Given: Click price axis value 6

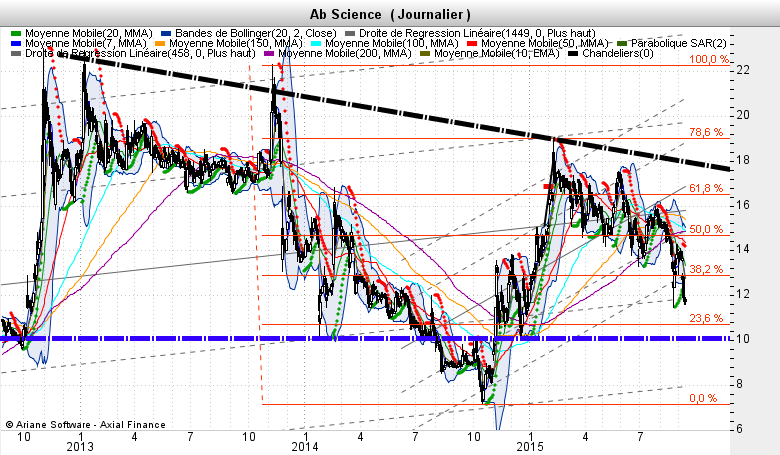Looking at the screenshot, I should 739,429.
